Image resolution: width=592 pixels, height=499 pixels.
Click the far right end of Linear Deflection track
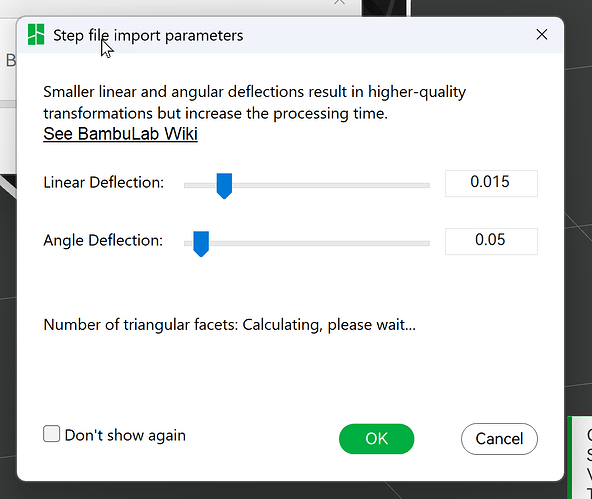tap(427, 185)
